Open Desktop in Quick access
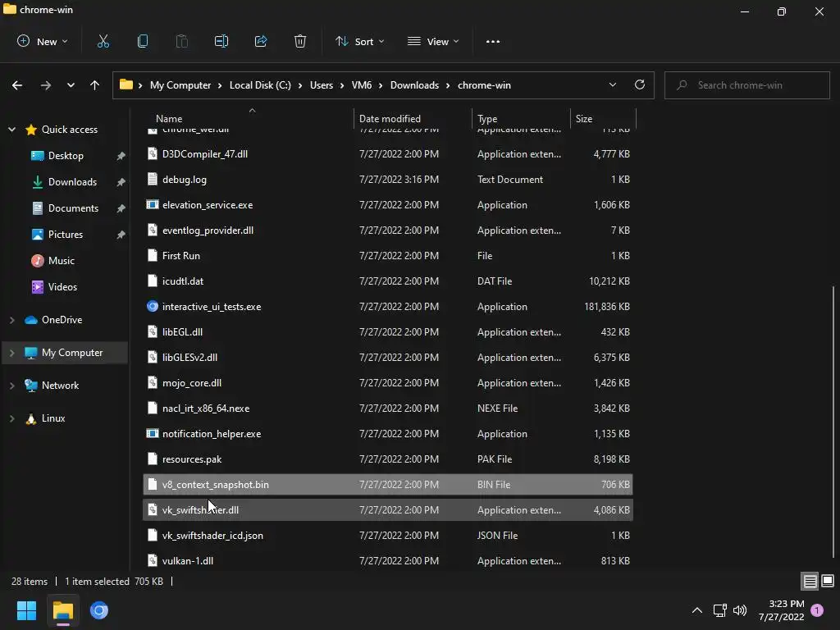Screen dimensions: 840x630 [x=66, y=156]
